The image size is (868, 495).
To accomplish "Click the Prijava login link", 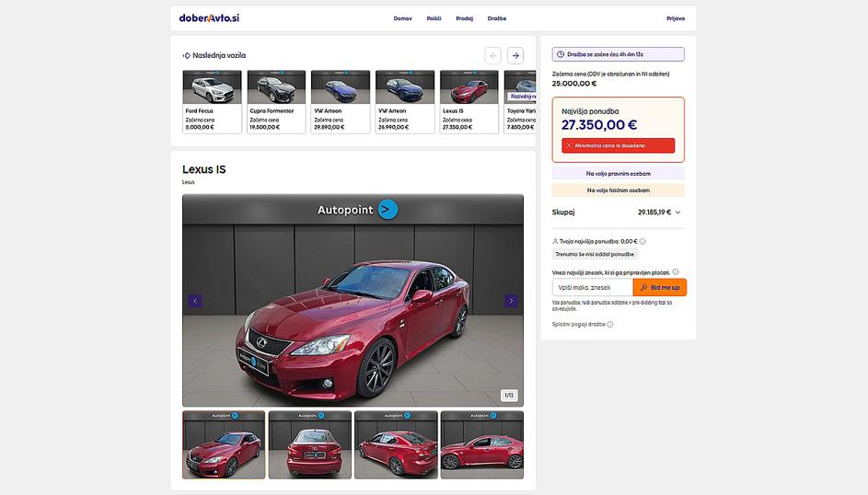I will pos(676,18).
